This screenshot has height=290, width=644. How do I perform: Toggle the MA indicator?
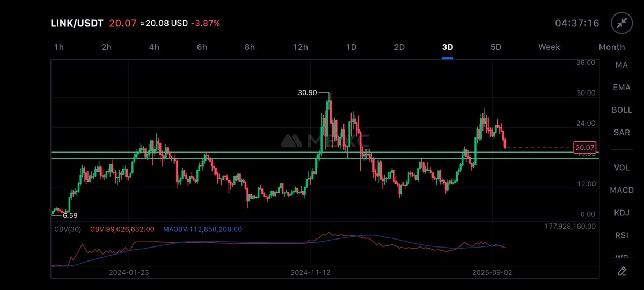[622, 65]
